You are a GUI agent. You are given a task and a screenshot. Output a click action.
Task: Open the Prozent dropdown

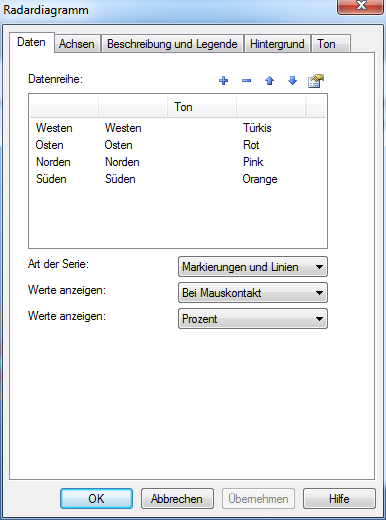253,319
